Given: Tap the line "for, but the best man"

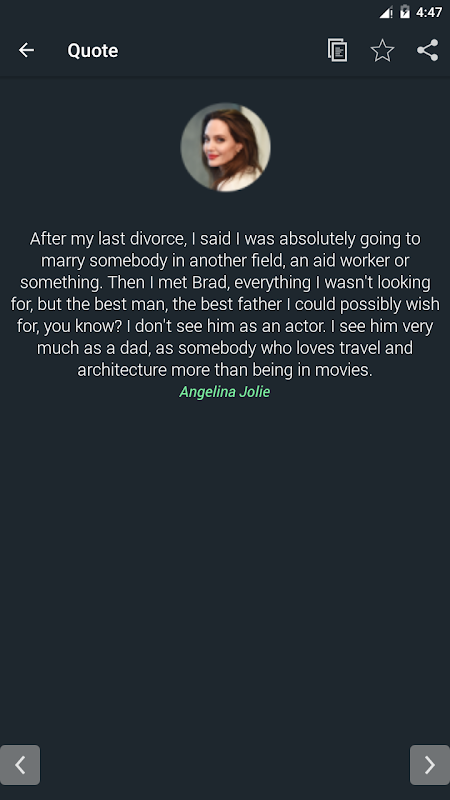Looking at the screenshot, I should coord(225,305).
